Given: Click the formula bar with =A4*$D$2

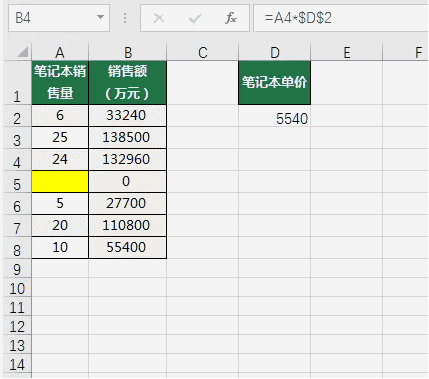Looking at the screenshot, I should [341, 18].
